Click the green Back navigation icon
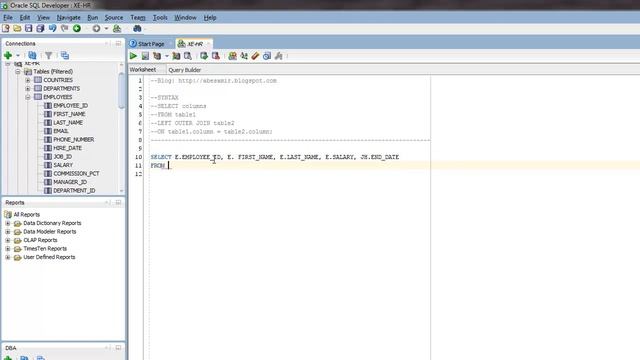This screenshot has height=360, width=640. pyautogui.click(x=77, y=29)
